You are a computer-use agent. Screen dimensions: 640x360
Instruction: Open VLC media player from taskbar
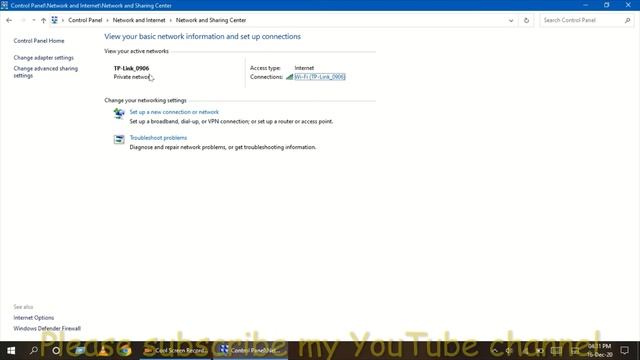pos(103,351)
